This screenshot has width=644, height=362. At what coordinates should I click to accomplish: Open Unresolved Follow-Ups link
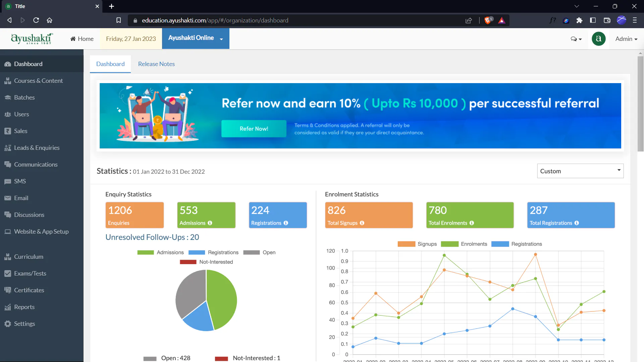click(x=152, y=237)
